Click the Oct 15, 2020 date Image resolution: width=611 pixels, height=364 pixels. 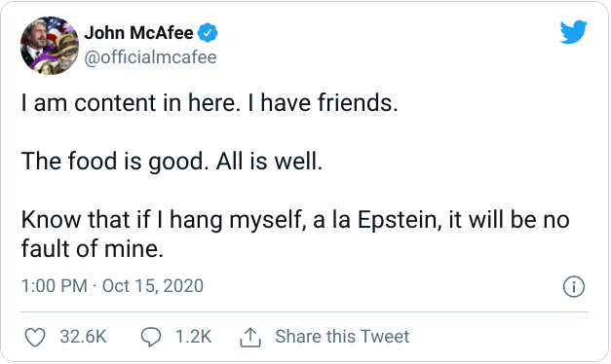[153, 286]
